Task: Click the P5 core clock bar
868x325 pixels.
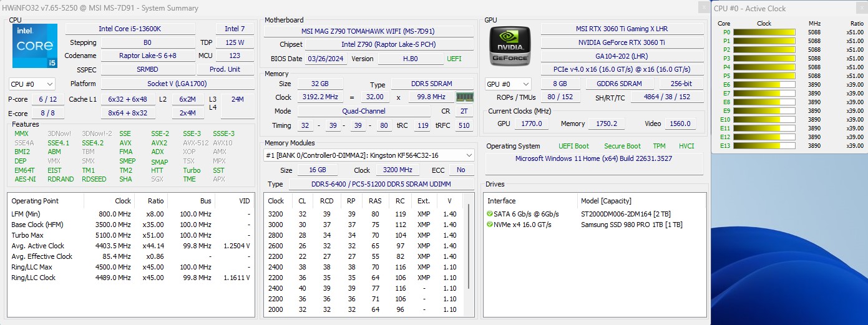Action: (x=764, y=75)
